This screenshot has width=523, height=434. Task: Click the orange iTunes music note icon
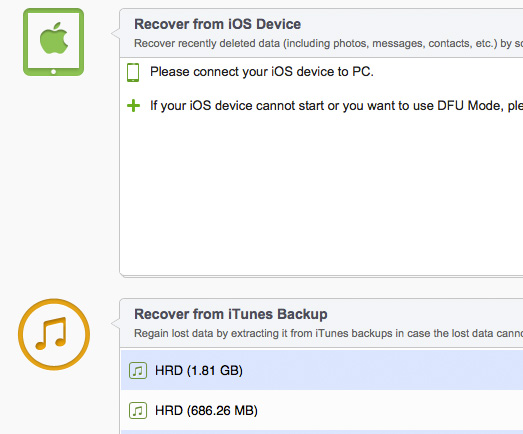54,334
